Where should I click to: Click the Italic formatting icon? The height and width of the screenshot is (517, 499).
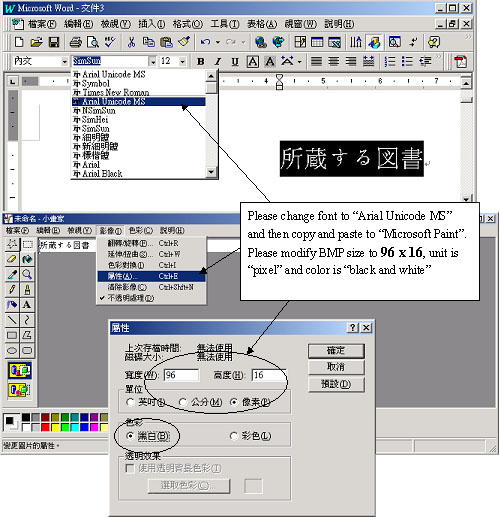click(218, 61)
